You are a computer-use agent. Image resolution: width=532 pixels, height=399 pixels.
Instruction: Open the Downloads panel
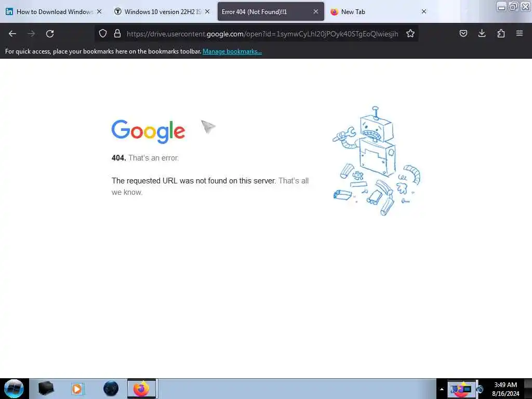482,33
